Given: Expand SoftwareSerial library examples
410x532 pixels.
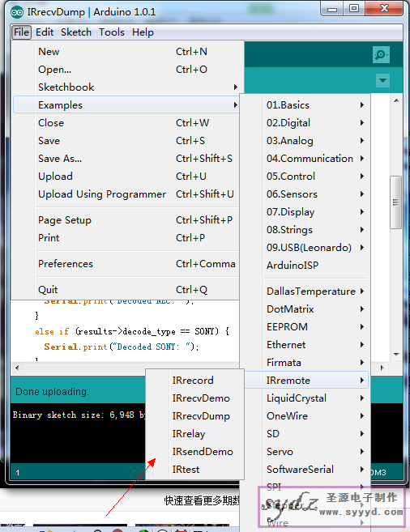Looking at the screenshot, I should (305, 470).
